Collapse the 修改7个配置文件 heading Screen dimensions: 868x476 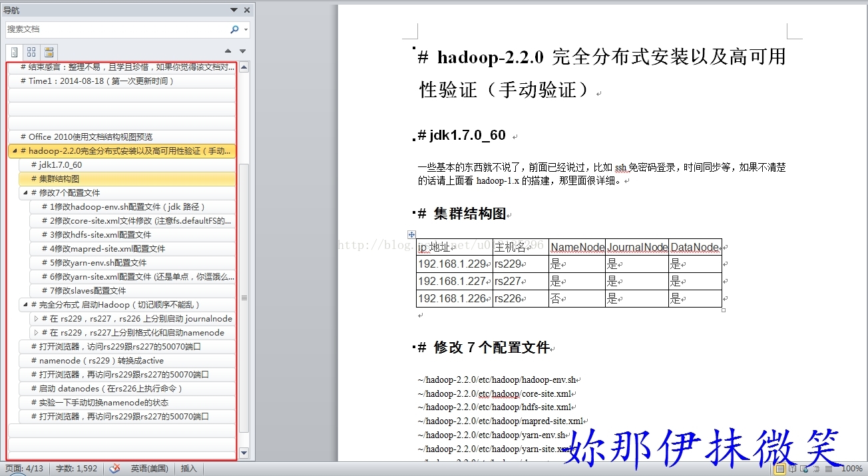(x=25, y=192)
